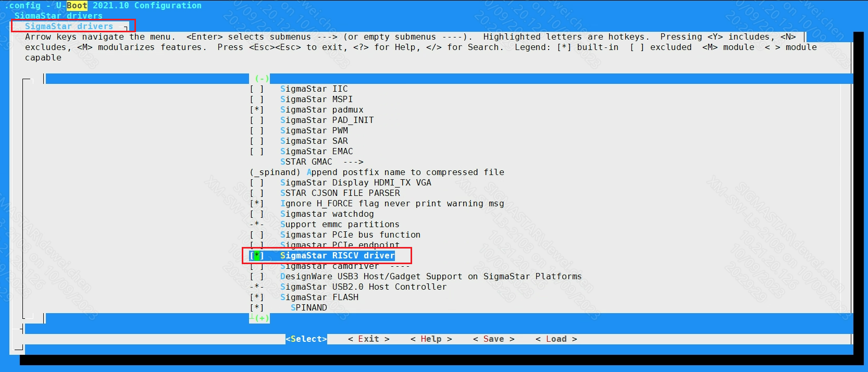Disable the SigmaStar padmux option
868x372 pixels.
[257, 110]
